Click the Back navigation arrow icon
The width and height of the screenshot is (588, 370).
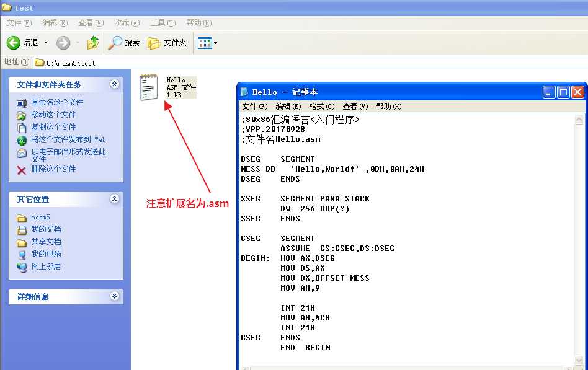[14, 43]
